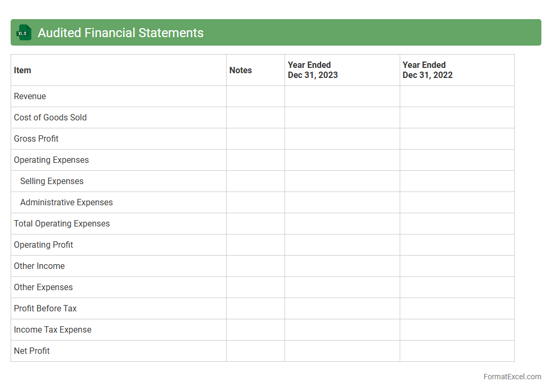
Task: Select the Total Operating Expenses label
Action: tap(62, 224)
